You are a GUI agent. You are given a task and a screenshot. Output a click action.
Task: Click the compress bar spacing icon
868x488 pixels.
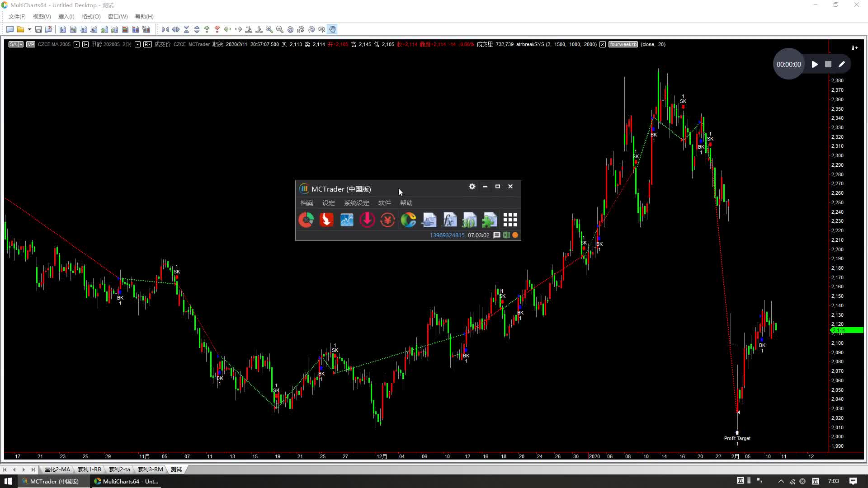[x=165, y=29]
